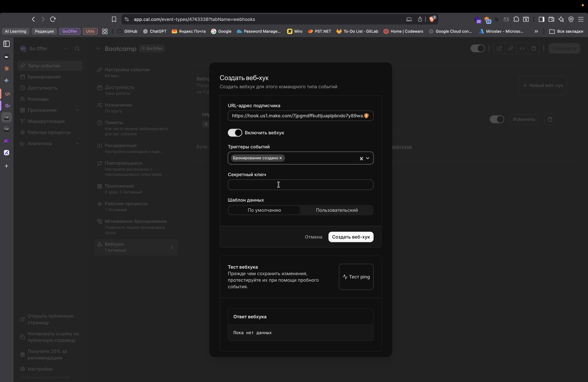The image size is (588, 382).
Task: Remove the 'Бронирование создано' trigger chip
Action: (281, 158)
